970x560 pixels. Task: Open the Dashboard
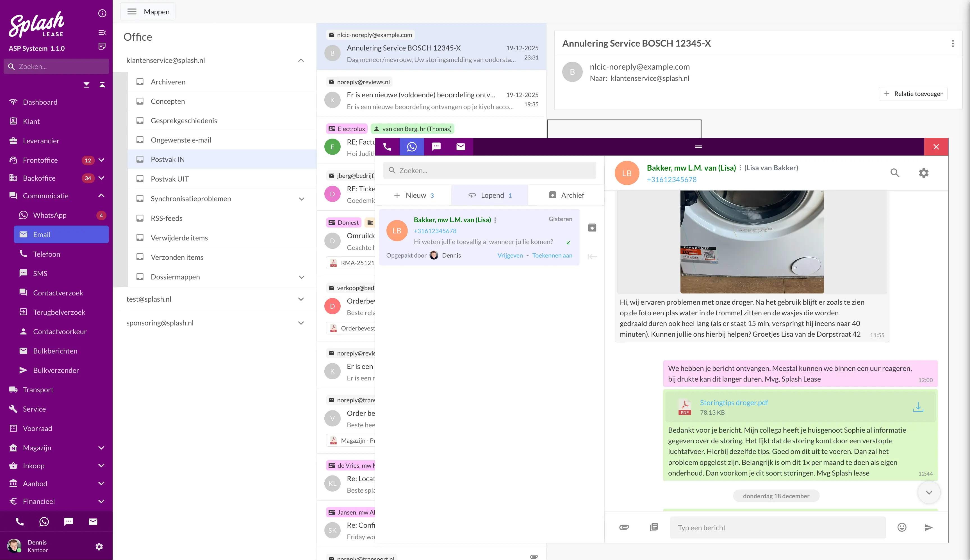point(40,102)
